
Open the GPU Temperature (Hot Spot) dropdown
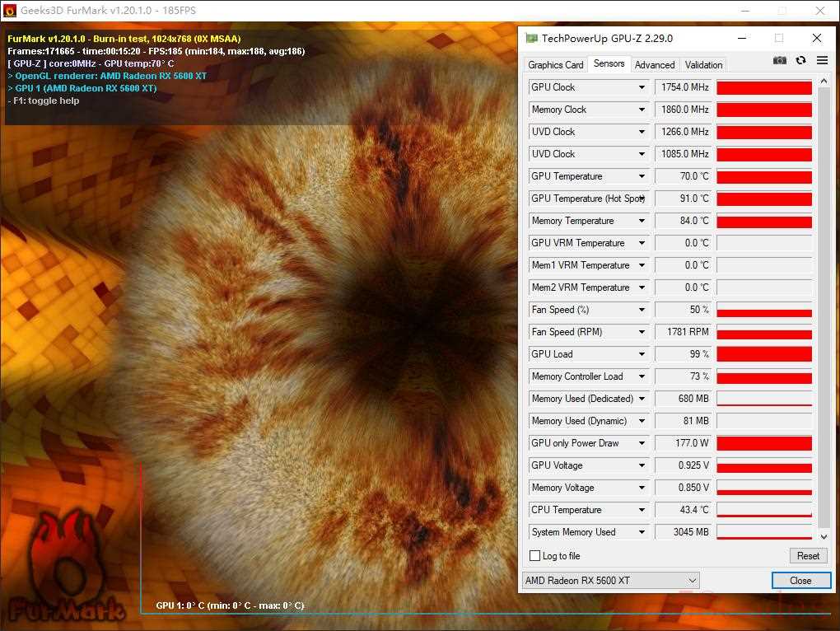(642, 199)
